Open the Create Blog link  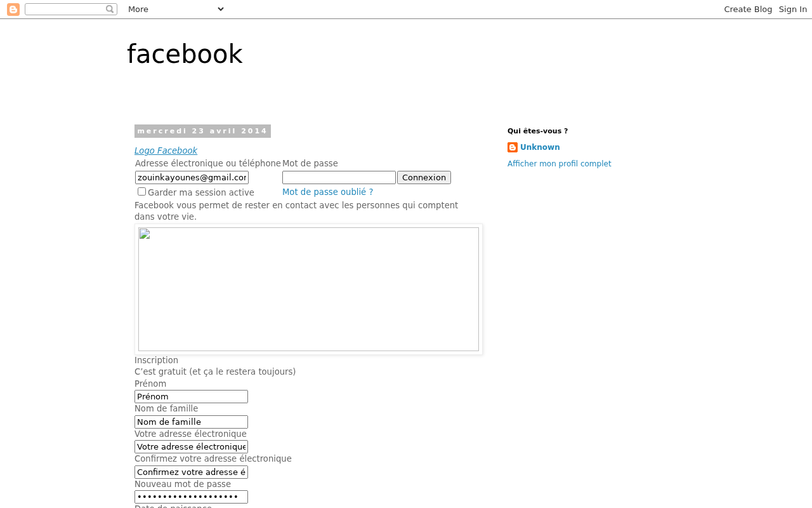[748, 9]
